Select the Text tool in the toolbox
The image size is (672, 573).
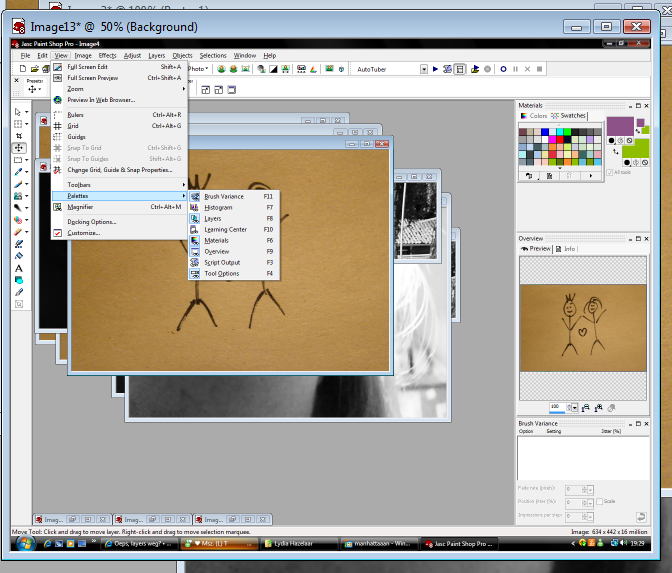19,267
